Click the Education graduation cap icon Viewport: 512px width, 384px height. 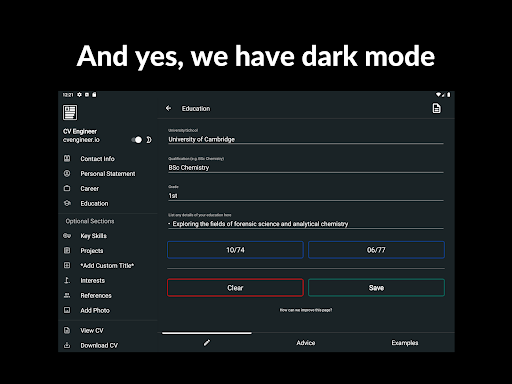(67, 203)
